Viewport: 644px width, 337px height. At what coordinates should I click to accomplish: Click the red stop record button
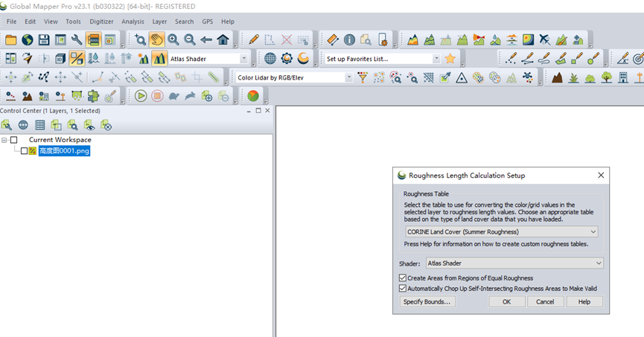(x=157, y=96)
